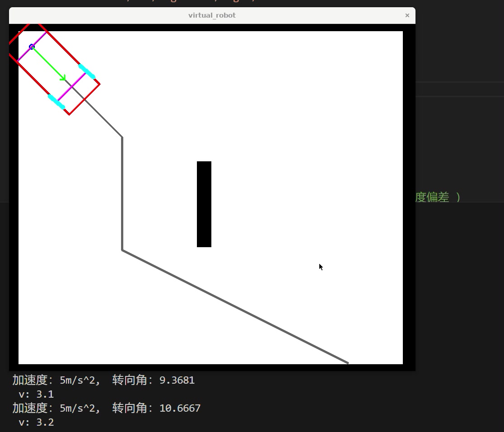Select the blue circle rear-axle marker
504x432 pixels.
[32, 47]
